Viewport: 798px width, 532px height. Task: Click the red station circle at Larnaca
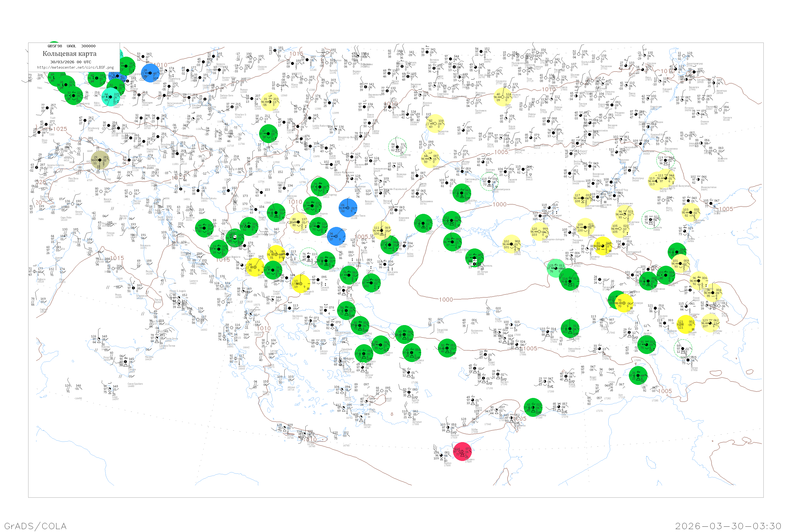click(462, 452)
